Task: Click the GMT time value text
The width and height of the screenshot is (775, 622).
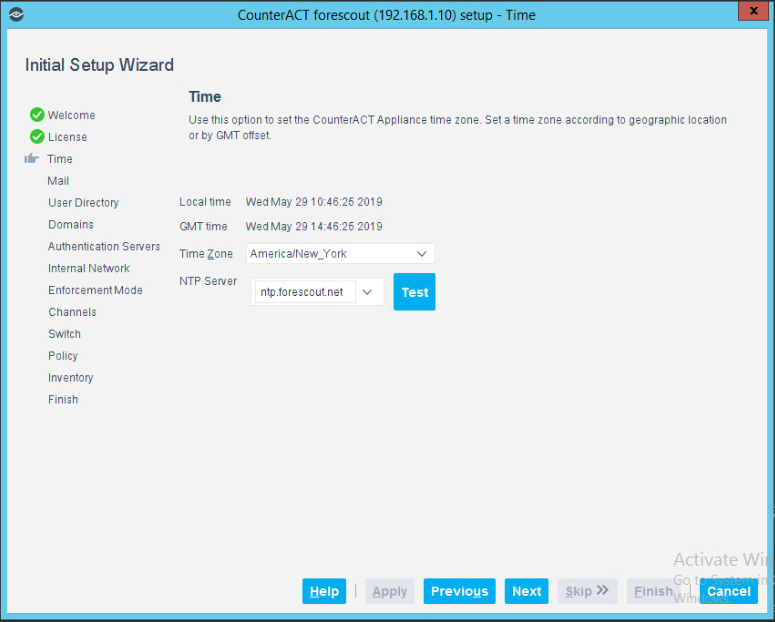Action: tap(314, 226)
